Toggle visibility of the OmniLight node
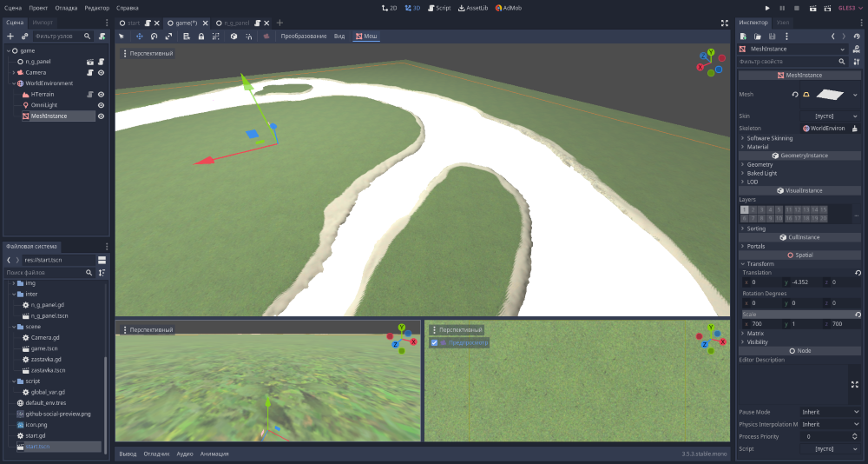 click(x=101, y=105)
